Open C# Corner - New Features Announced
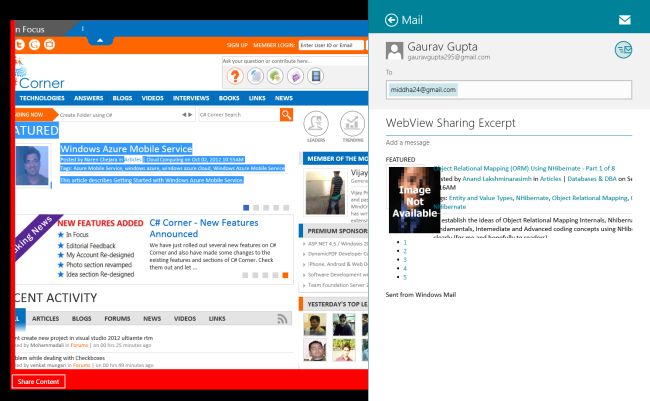The image size is (650, 401). click(x=204, y=228)
